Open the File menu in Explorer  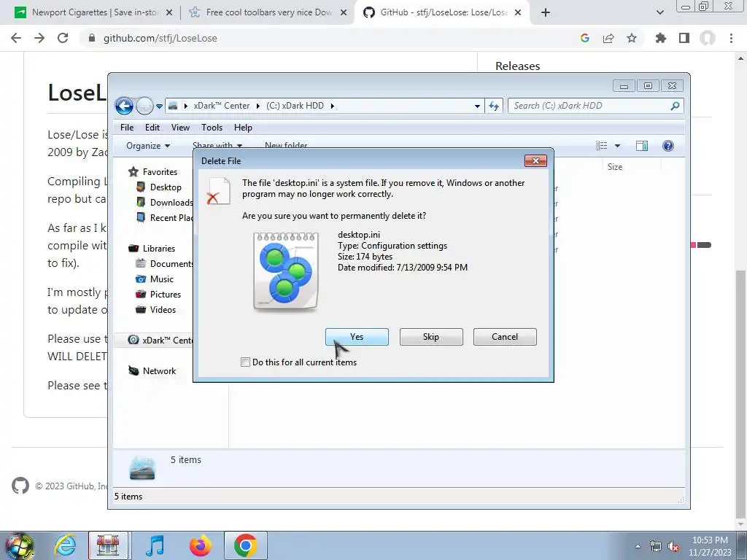coord(127,128)
